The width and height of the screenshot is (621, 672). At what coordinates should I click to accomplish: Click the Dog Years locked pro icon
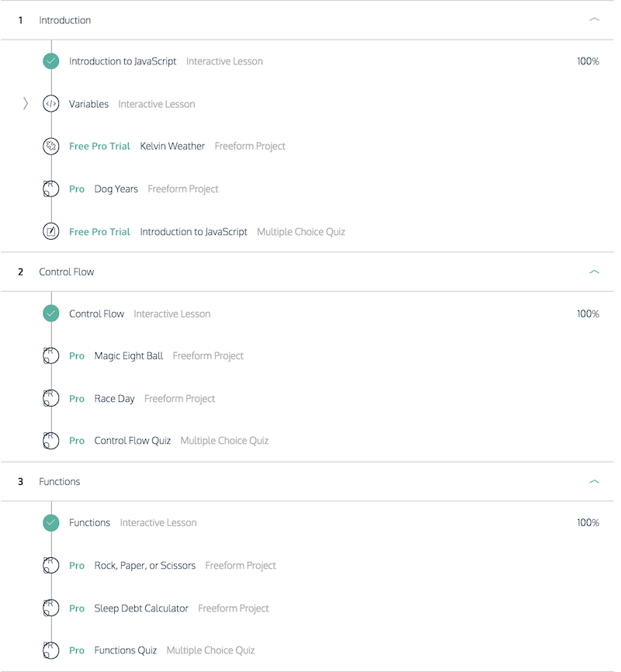coord(50,189)
